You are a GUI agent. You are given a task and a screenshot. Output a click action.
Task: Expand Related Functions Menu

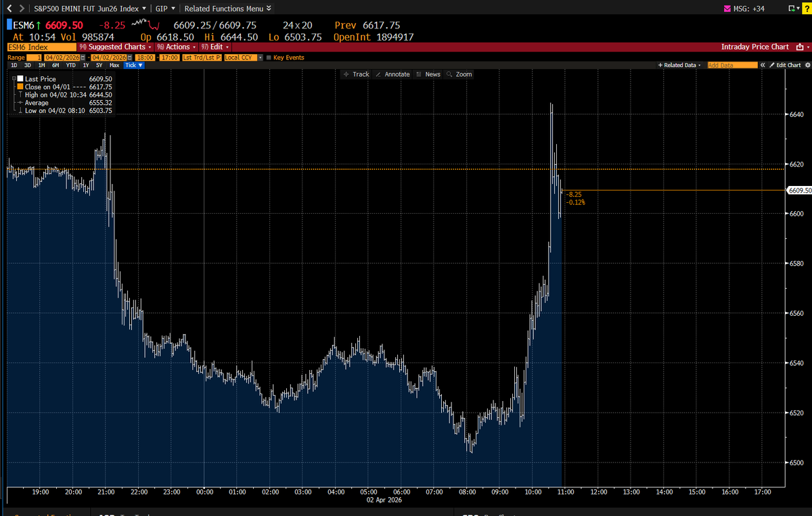[x=228, y=8]
